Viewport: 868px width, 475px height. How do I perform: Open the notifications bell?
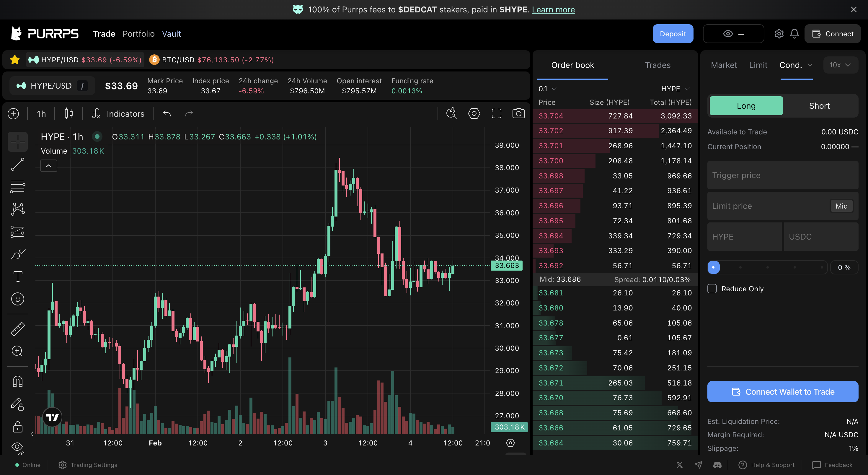[794, 34]
